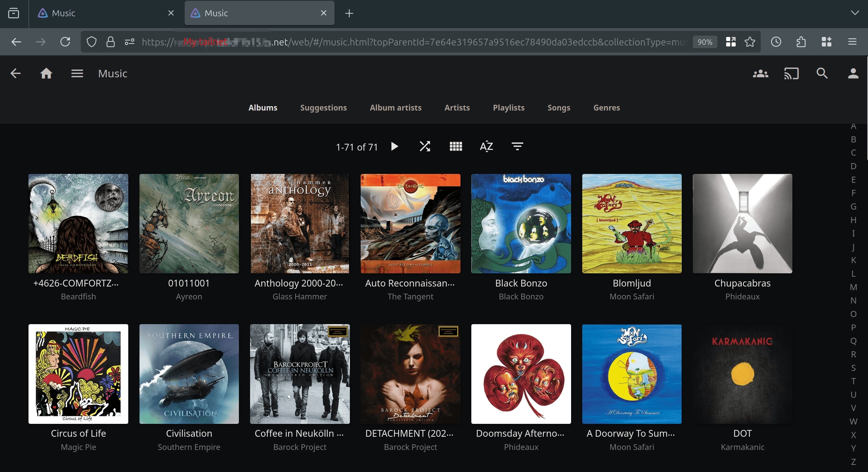Open the Moon Safari artist link under Blomljud

tap(631, 297)
